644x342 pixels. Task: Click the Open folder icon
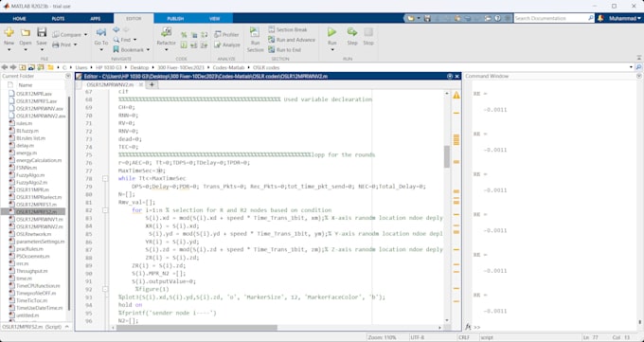[x=26, y=32]
